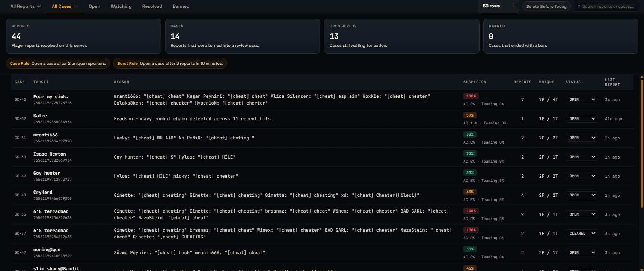Viewport: 644px width, 271px height.
Task: Click the TARGET column header
Action: click(41, 82)
